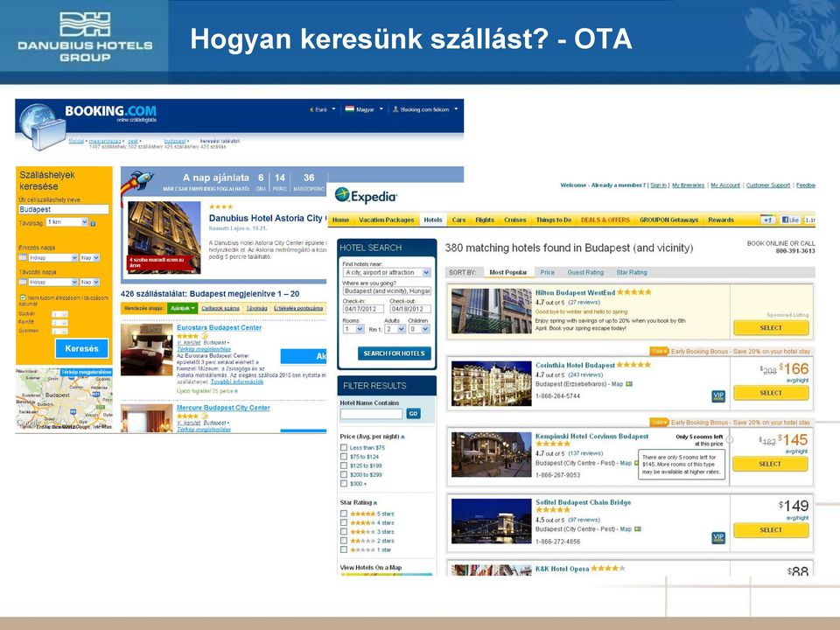Open the Adults dropdown in Hotel Search
This screenshot has width=840, height=630.
[x=395, y=329]
